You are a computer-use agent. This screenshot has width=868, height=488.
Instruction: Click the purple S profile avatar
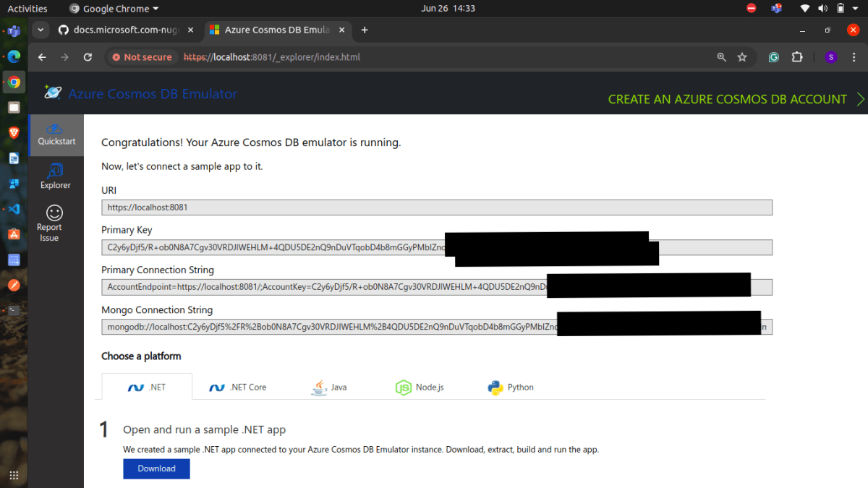[x=830, y=56]
